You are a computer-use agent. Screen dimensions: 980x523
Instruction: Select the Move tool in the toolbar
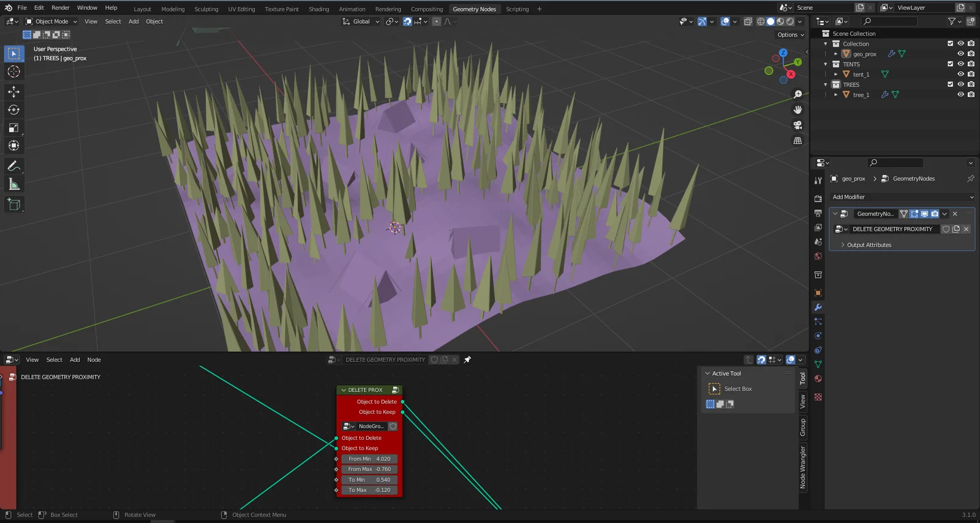pos(13,91)
